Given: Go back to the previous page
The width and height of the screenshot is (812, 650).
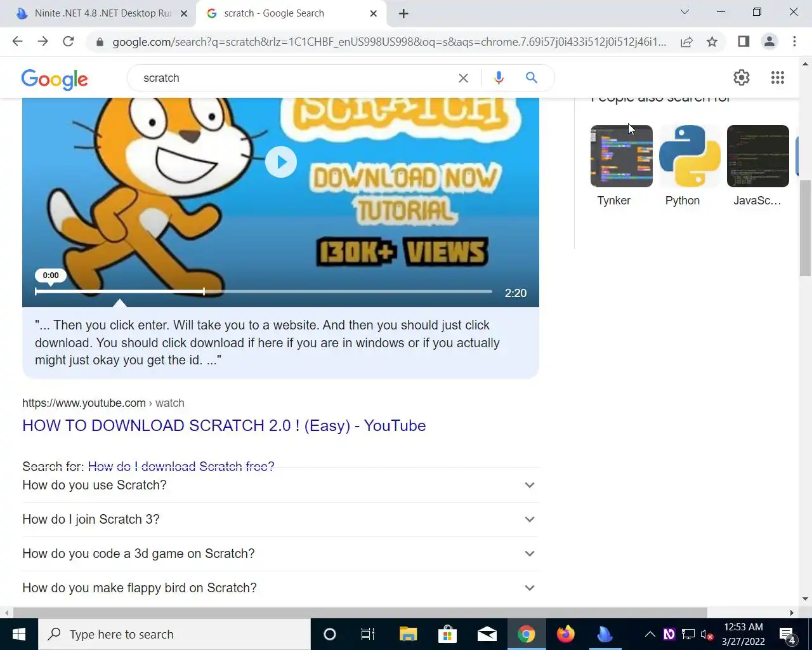Looking at the screenshot, I should (x=17, y=42).
